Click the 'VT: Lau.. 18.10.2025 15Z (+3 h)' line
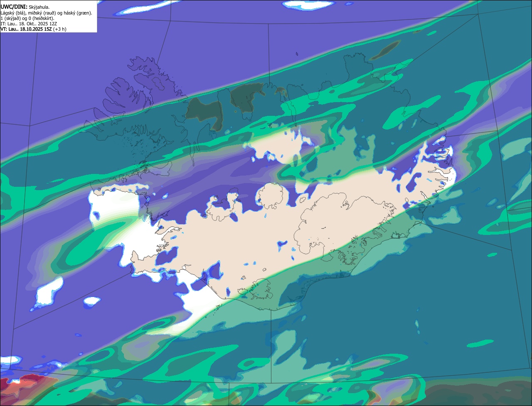Viewport: 532px width, 406px height. pyautogui.click(x=33, y=29)
